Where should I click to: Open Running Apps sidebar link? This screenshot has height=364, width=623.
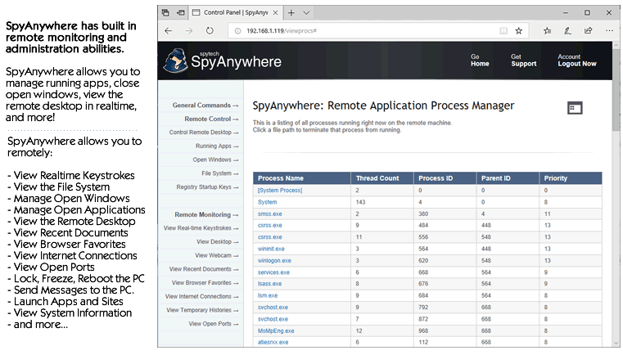(x=217, y=146)
